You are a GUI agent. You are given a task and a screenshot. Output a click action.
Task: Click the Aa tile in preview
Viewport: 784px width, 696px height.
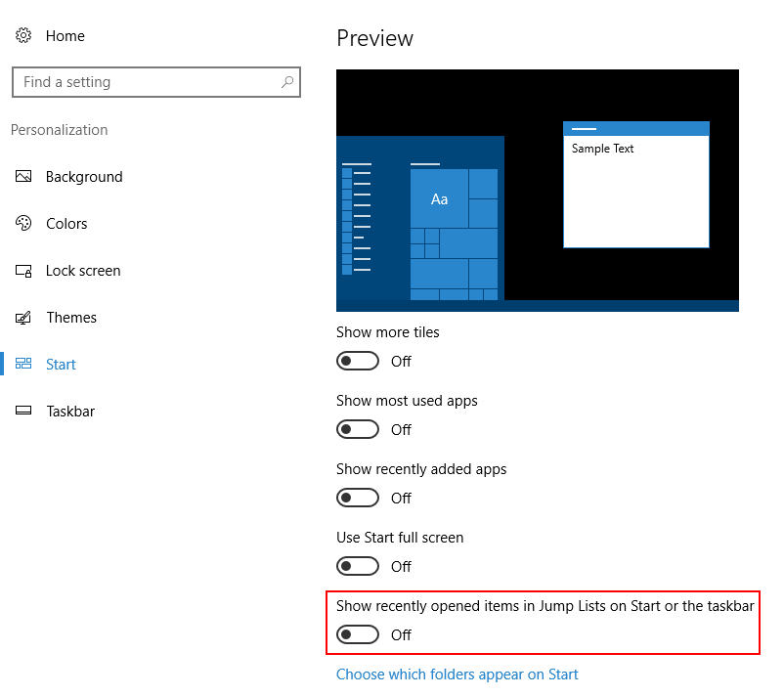pos(439,198)
